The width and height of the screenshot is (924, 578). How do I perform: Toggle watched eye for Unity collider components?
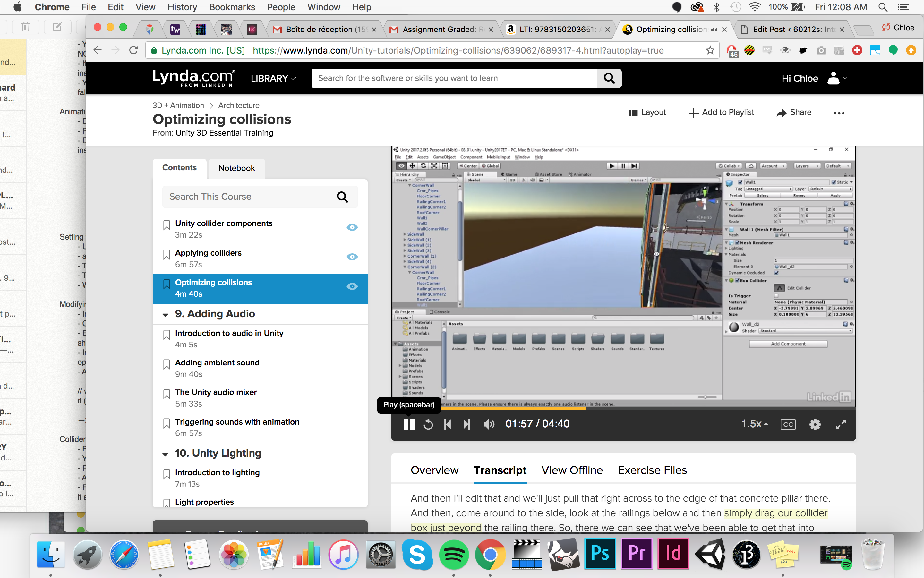[x=352, y=227]
